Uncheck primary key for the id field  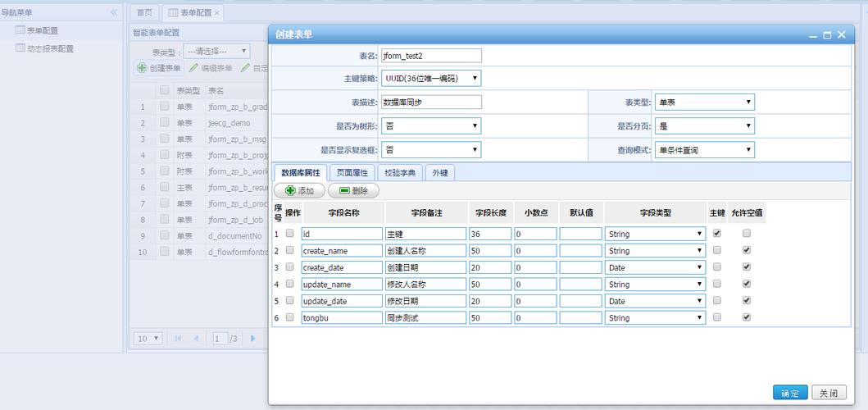(717, 233)
